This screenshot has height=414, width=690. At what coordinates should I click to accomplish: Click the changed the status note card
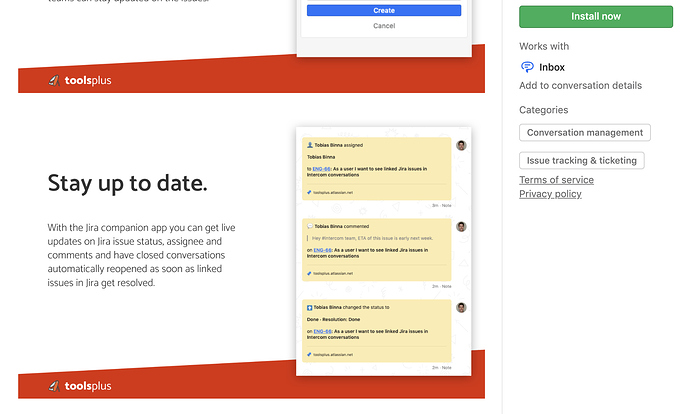point(377,331)
